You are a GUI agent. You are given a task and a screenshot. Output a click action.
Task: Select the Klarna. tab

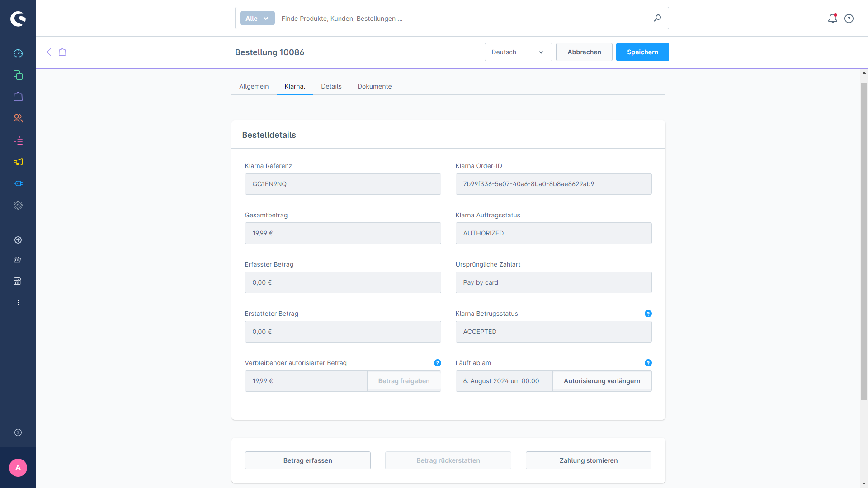tap(295, 86)
